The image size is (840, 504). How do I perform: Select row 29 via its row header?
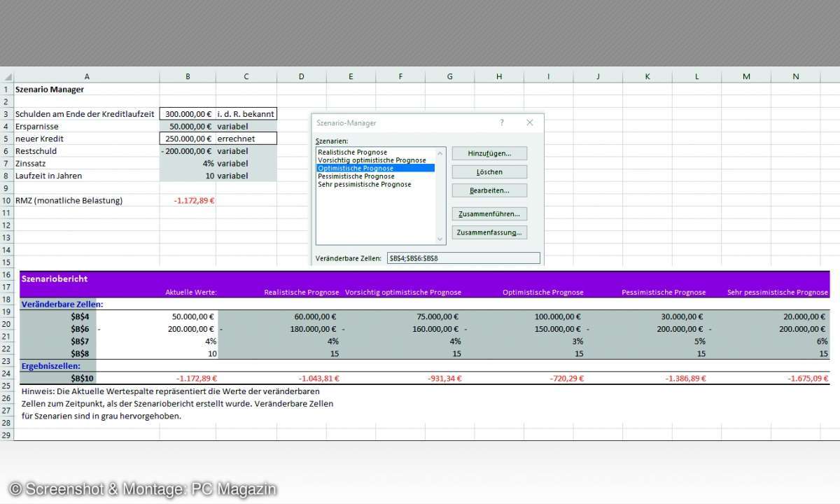(x=6, y=435)
